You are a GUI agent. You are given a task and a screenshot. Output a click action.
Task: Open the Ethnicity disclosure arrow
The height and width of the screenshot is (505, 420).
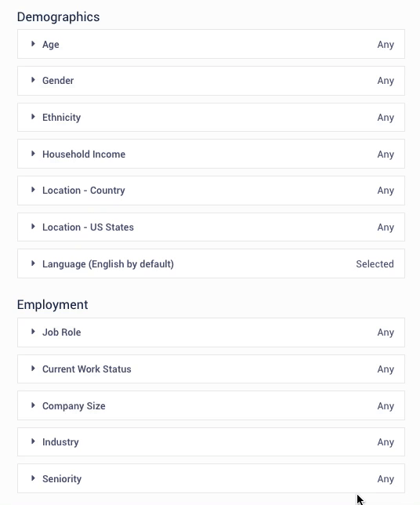(33, 117)
